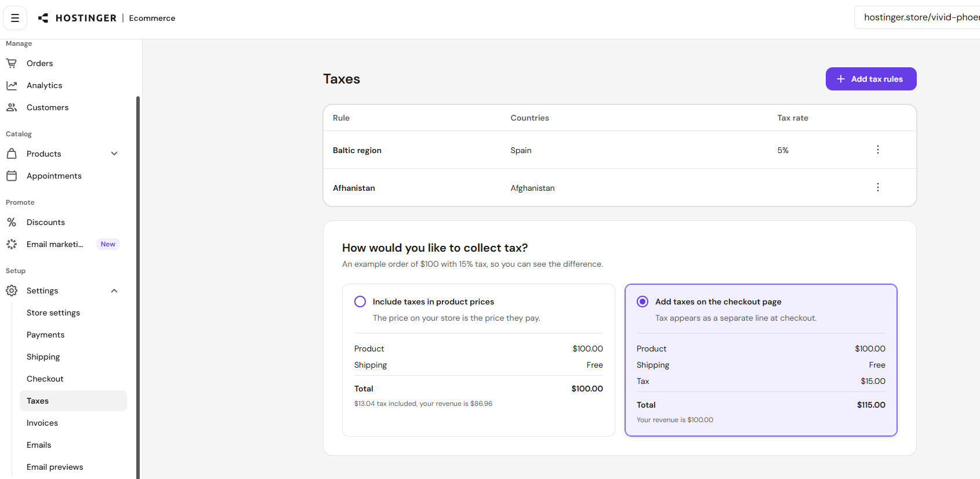Open the Shipping settings link
The image size is (980, 479).
[43, 357]
